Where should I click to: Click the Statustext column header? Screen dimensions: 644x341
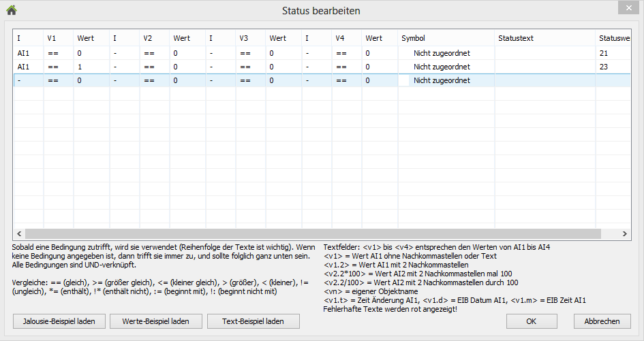pos(545,38)
